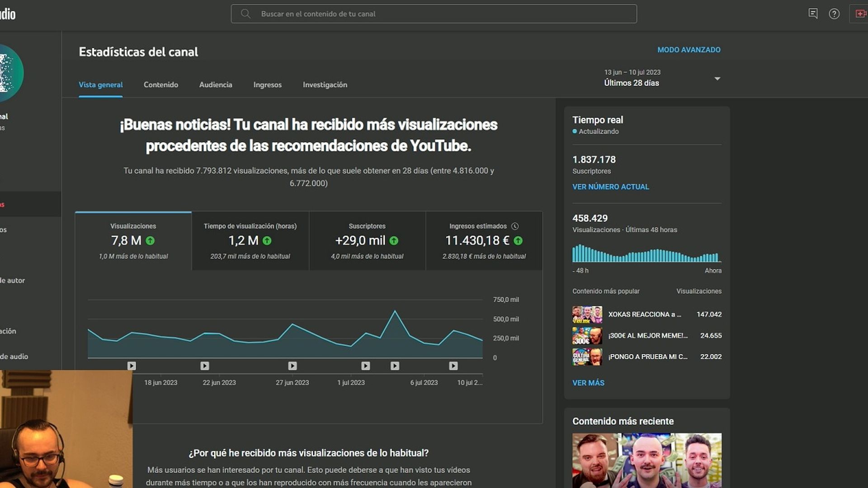868x488 pixels.
Task: Click VER NÚMERO ACTUAL link
Action: click(610, 187)
